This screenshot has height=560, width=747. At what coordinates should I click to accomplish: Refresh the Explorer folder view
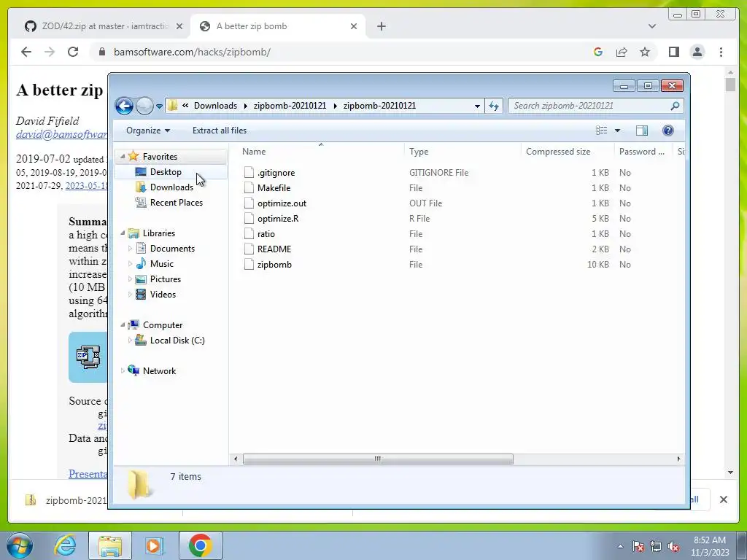494,106
